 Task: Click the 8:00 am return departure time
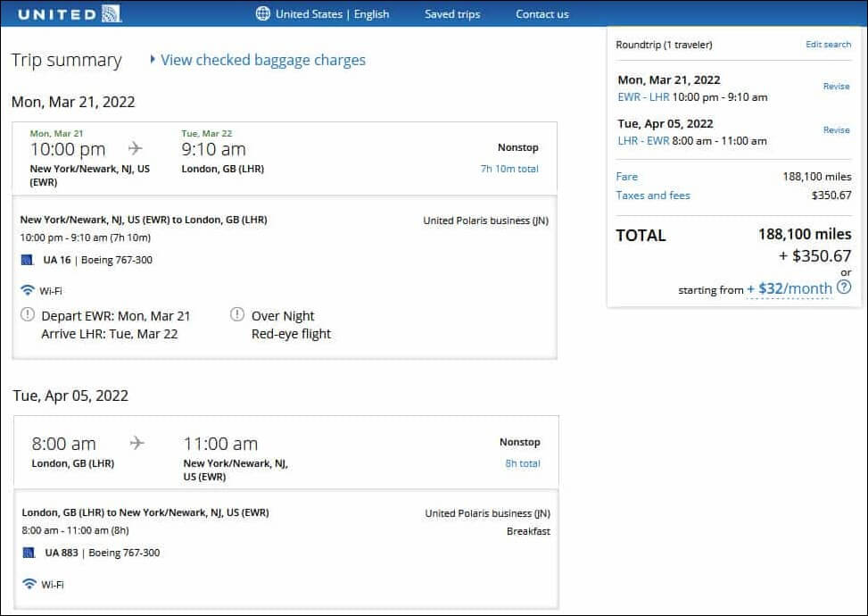tap(63, 444)
